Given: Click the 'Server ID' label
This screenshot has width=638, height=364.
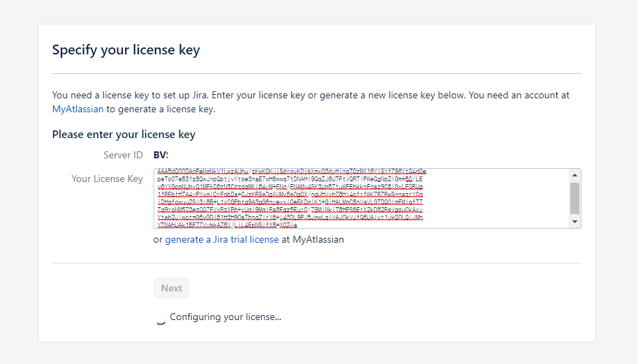Looking at the screenshot, I should point(123,156).
